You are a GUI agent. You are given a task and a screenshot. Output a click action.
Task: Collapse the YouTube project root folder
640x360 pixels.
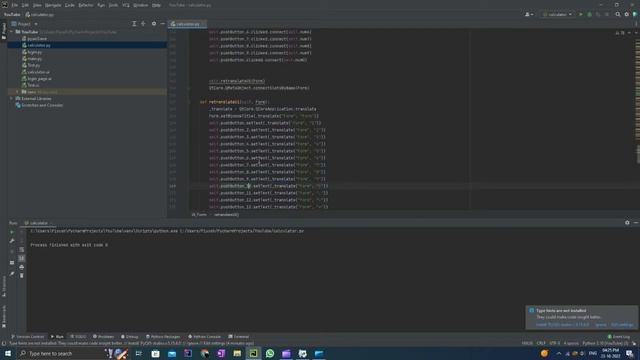12,31
